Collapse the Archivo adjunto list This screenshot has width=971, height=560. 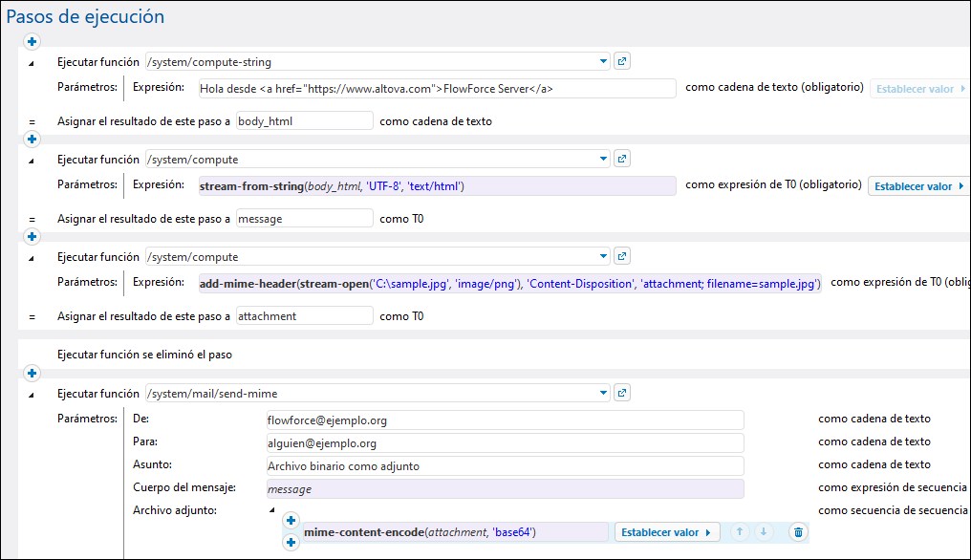(x=271, y=510)
